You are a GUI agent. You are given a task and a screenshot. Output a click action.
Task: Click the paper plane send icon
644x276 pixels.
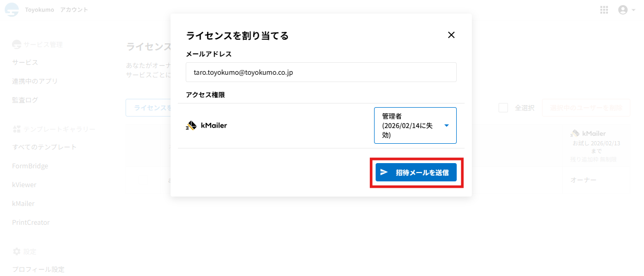click(x=384, y=172)
